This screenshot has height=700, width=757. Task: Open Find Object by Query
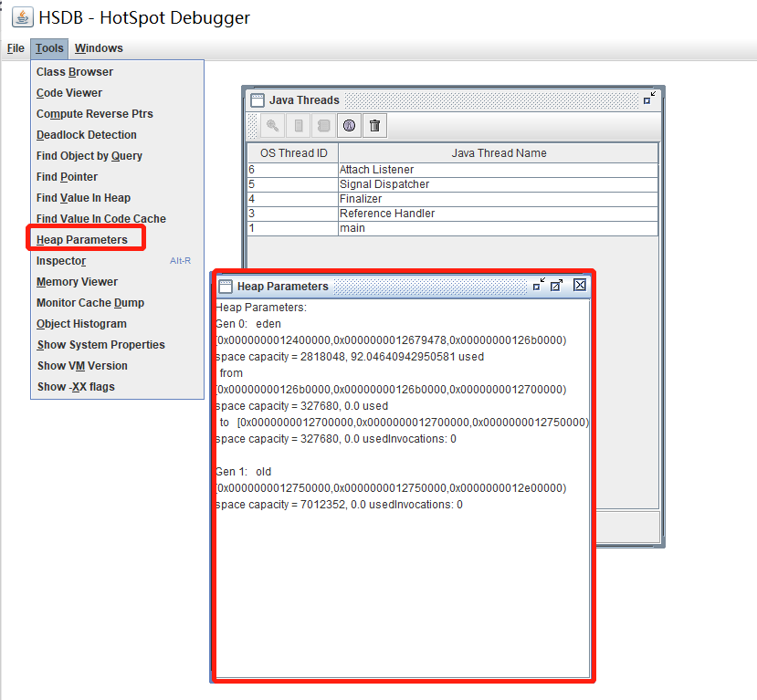click(117, 156)
